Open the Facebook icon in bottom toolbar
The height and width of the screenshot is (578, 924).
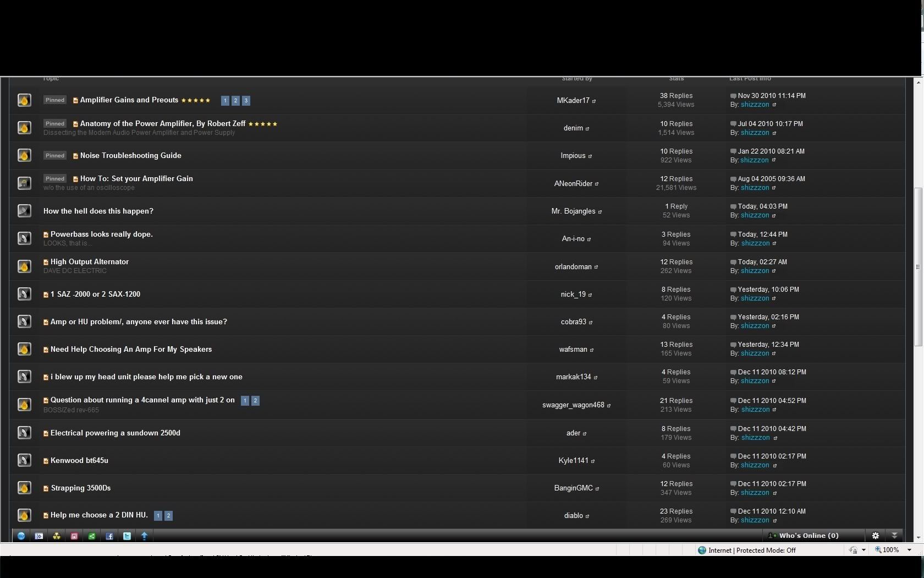click(x=109, y=536)
